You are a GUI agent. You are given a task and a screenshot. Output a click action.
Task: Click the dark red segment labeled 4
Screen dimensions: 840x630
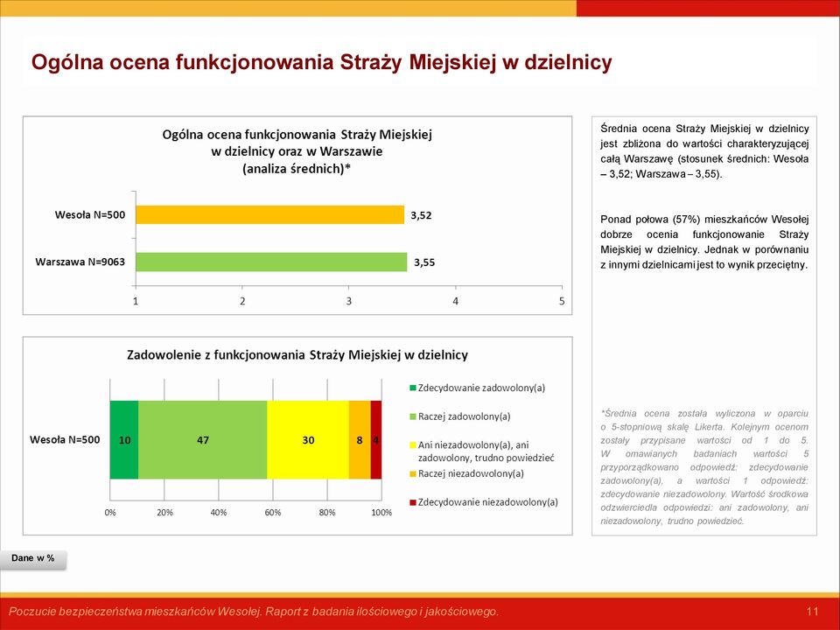(x=376, y=440)
